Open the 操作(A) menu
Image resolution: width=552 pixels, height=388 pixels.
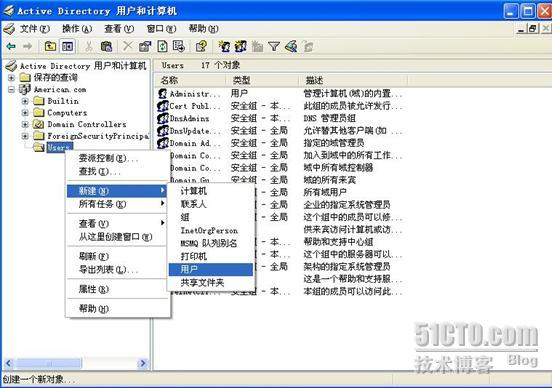pyautogui.click(x=77, y=29)
